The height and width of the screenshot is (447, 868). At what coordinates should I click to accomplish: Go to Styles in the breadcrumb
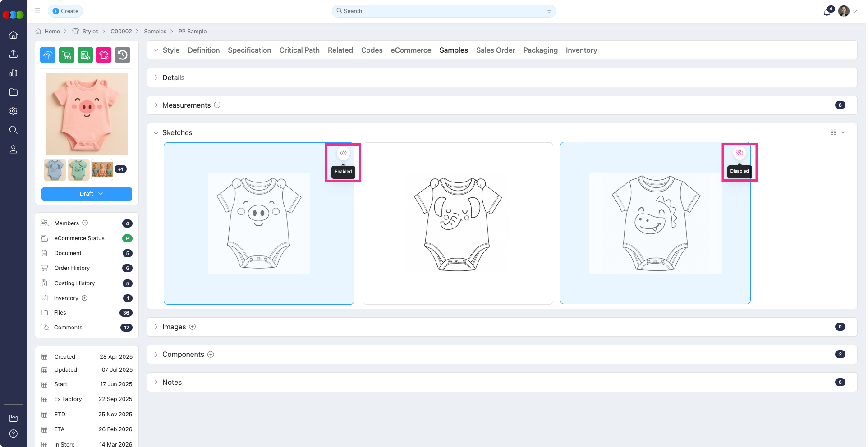[90, 32]
